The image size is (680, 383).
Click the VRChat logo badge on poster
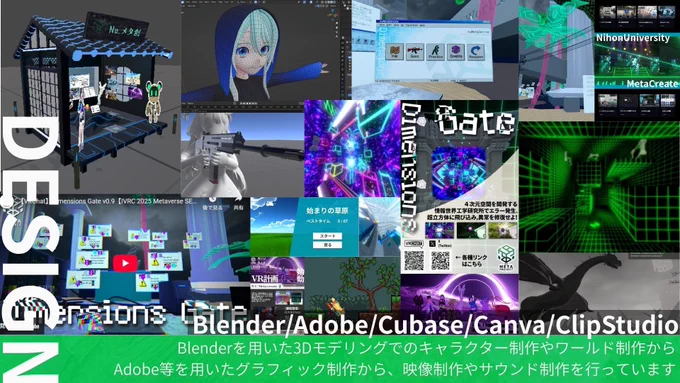[414, 244]
